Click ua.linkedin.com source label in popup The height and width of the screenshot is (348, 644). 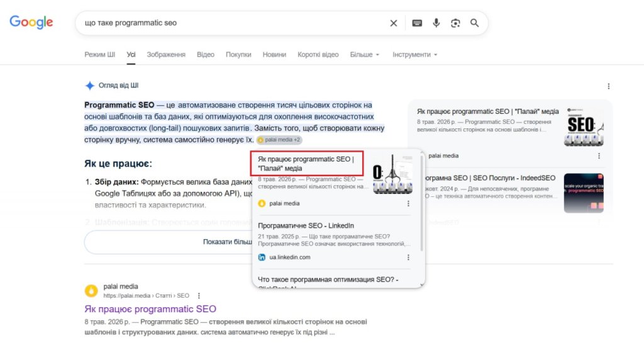289,257
